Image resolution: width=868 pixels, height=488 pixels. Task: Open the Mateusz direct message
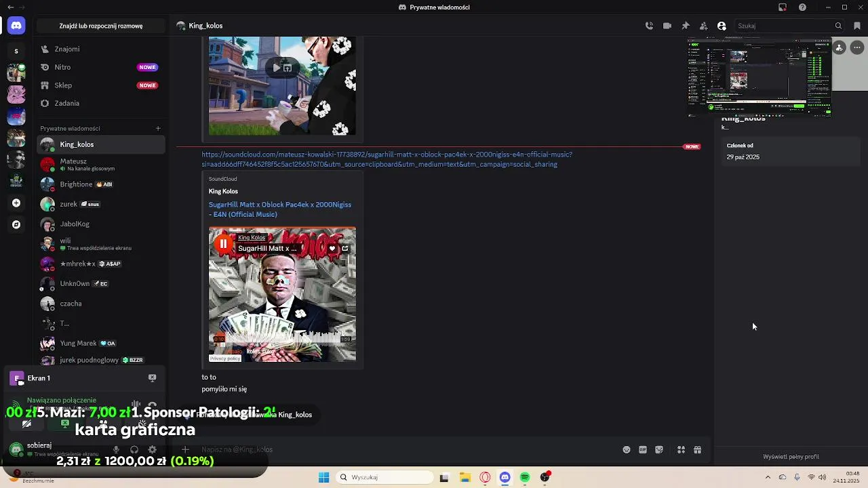pos(101,164)
